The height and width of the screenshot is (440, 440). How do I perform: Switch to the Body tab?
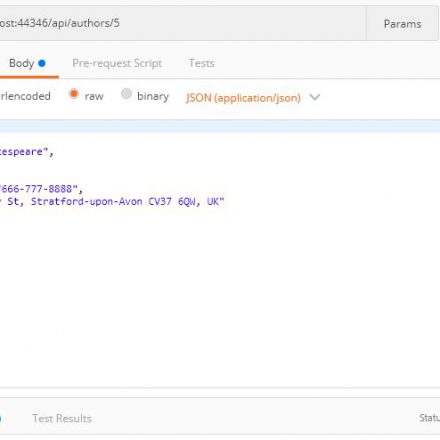click(27, 63)
